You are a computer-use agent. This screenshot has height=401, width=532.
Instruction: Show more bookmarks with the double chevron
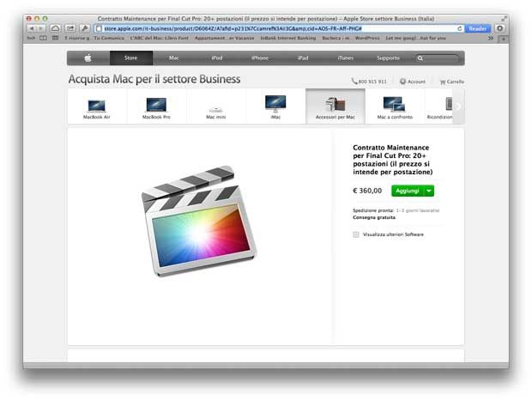click(x=491, y=39)
